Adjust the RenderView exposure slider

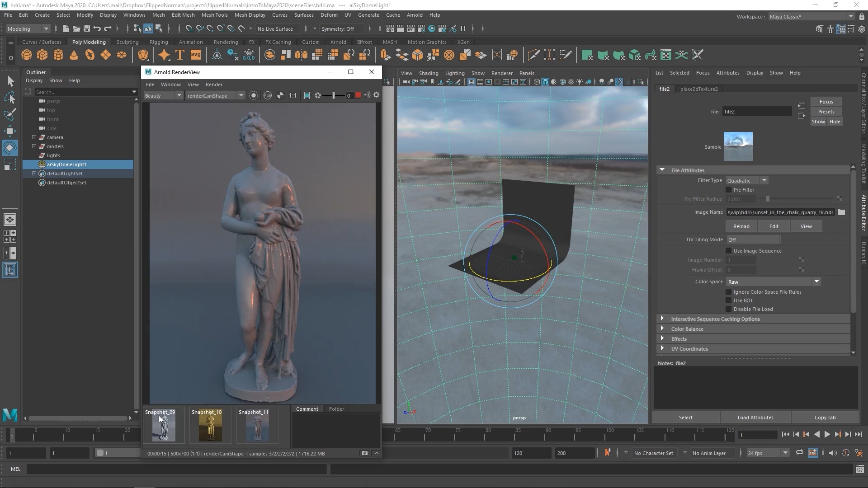click(x=334, y=95)
